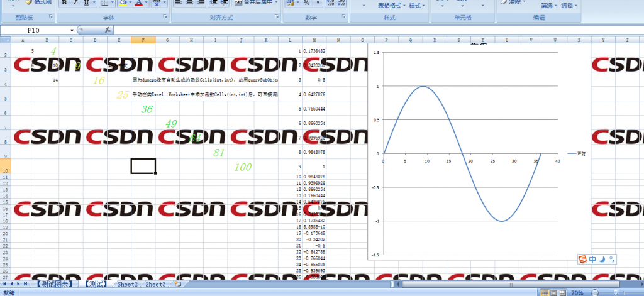
Task: Select row 10 header
Action: pyautogui.click(x=5, y=167)
